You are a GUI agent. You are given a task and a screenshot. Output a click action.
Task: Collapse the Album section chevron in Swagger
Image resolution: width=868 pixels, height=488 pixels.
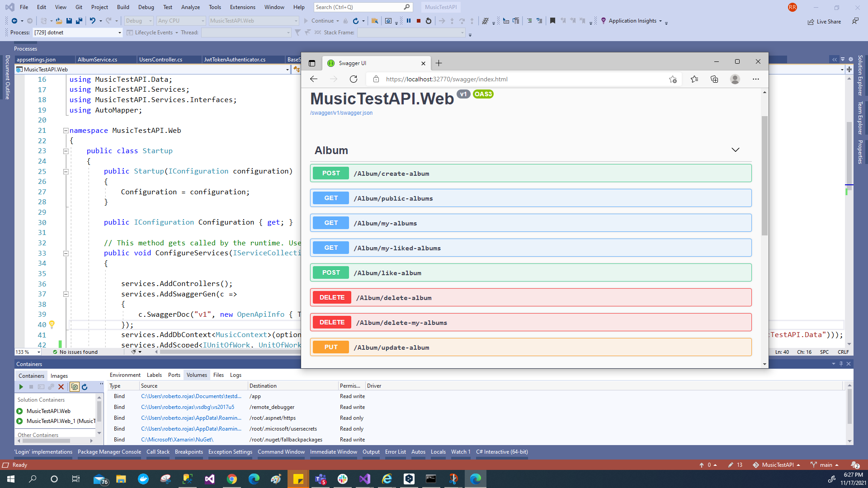[736, 150]
